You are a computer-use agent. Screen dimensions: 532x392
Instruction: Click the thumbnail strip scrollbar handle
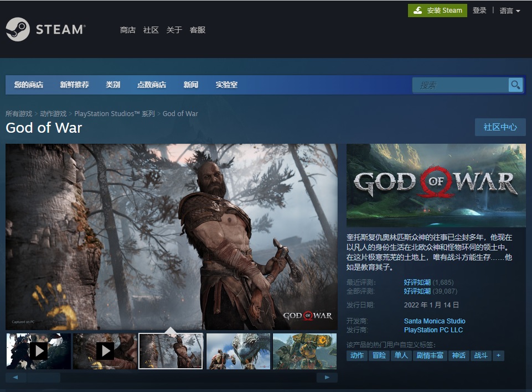(x=43, y=378)
